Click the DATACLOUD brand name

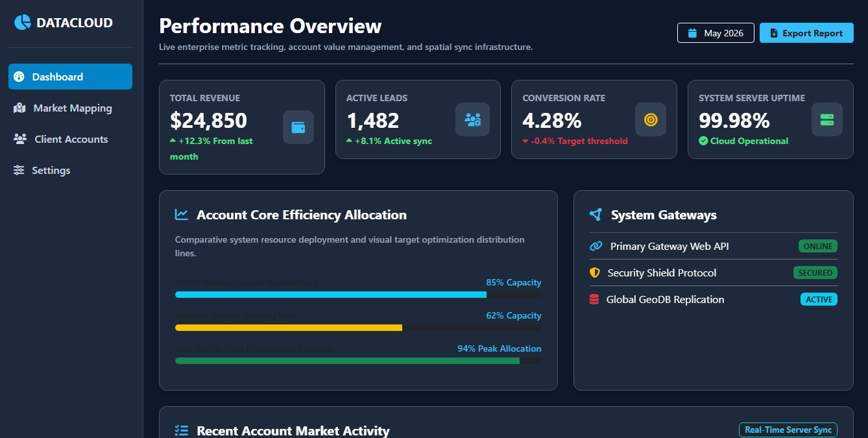coord(75,23)
